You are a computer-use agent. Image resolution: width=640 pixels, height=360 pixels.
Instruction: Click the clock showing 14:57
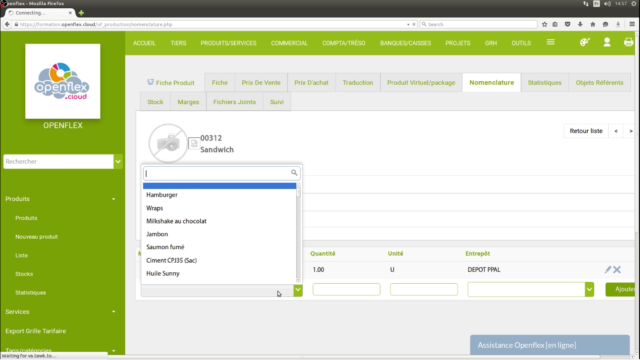[x=621, y=4]
